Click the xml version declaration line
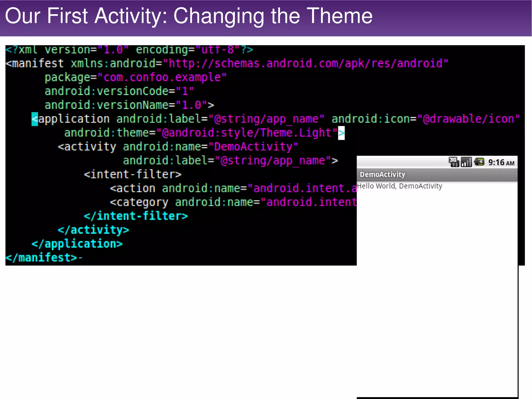The width and height of the screenshot is (532, 399). [129, 49]
